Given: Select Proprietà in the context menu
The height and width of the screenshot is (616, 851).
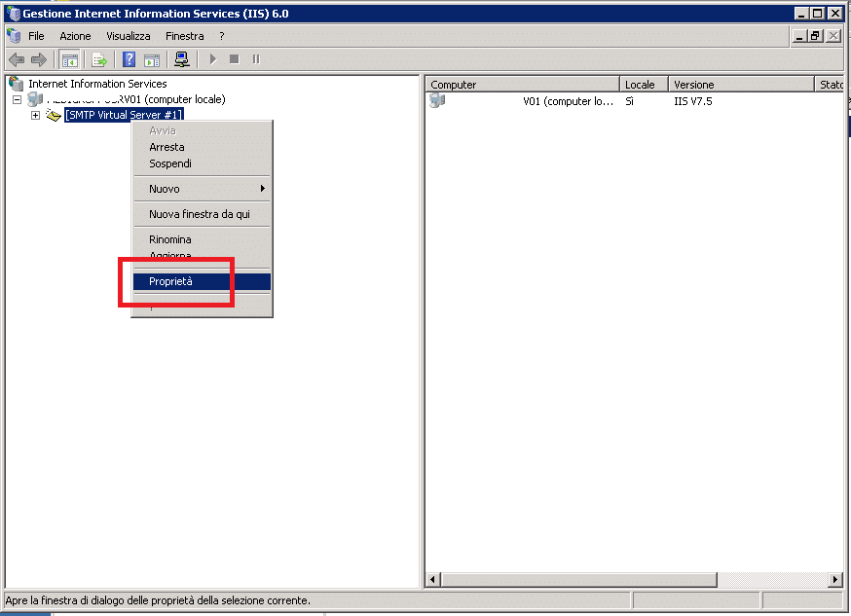Looking at the screenshot, I should point(202,281).
